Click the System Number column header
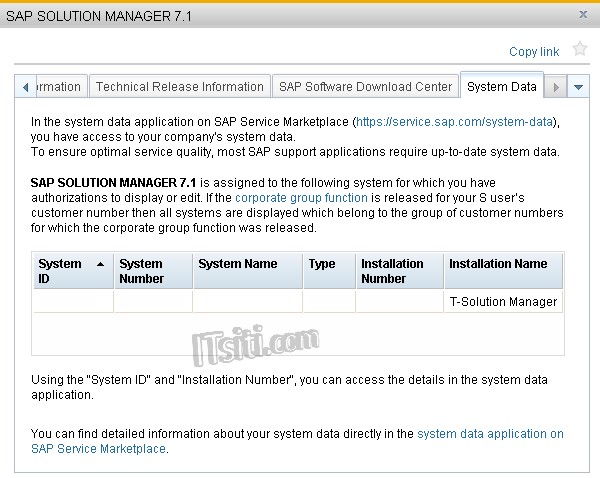Viewport: 600px width, 478px height. pyautogui.click(x=152, y=271)
